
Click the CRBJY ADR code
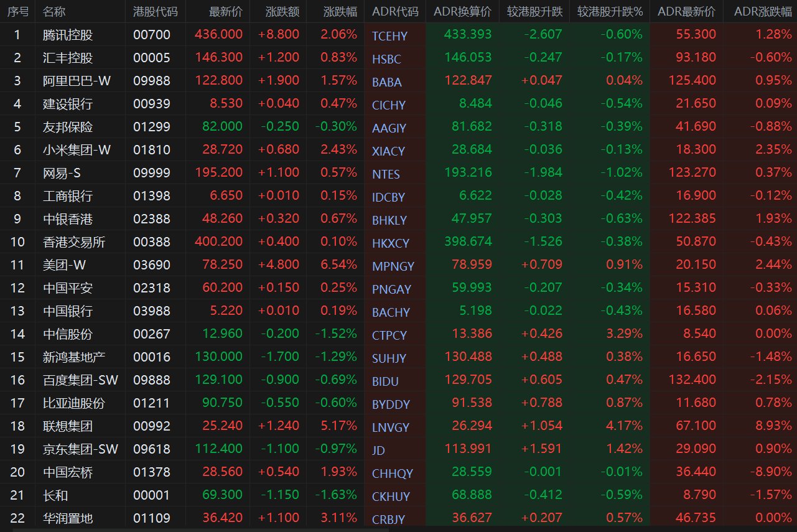click(x=389, y=520)
